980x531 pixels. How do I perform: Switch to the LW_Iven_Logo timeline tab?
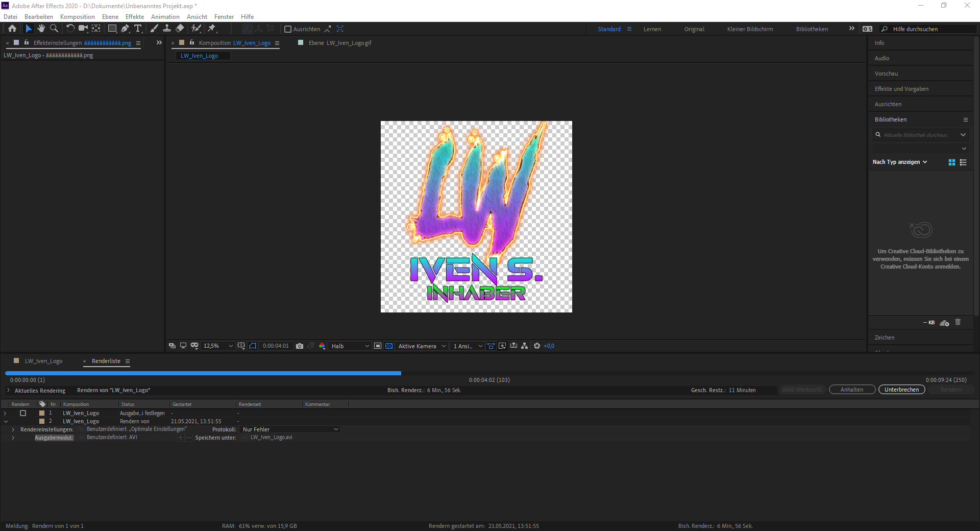click(x=43, y=361)
